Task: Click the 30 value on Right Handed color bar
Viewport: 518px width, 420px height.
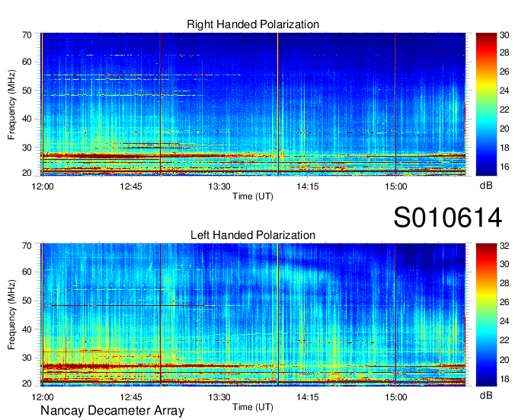Action: [x=504, y=35]
